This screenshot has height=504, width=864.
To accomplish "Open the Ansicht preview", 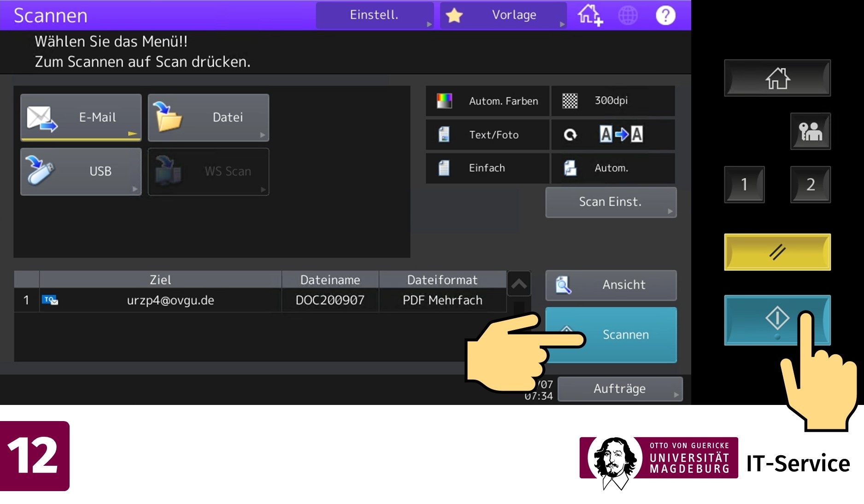I will 611,285.
